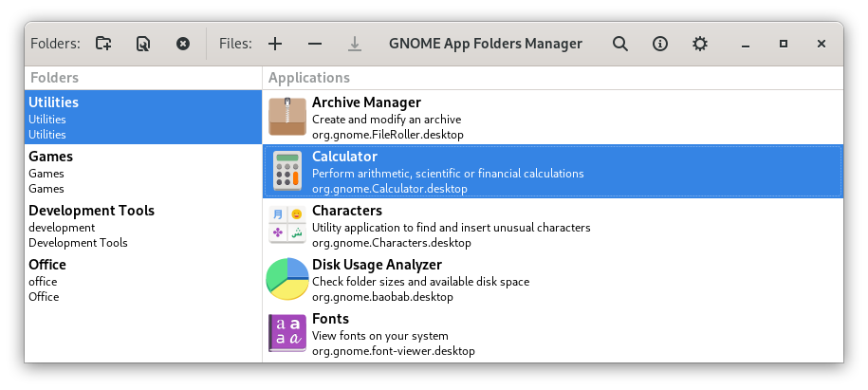This screenshot has width=868, height=390.
Task: Select the Development Tools folder
Action: (143, 226)
